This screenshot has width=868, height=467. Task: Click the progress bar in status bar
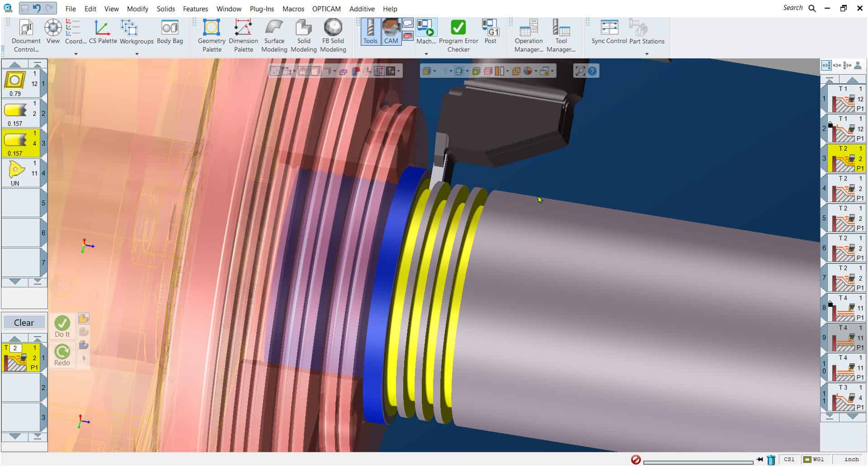pyautogui.click(x=698, y=462)
